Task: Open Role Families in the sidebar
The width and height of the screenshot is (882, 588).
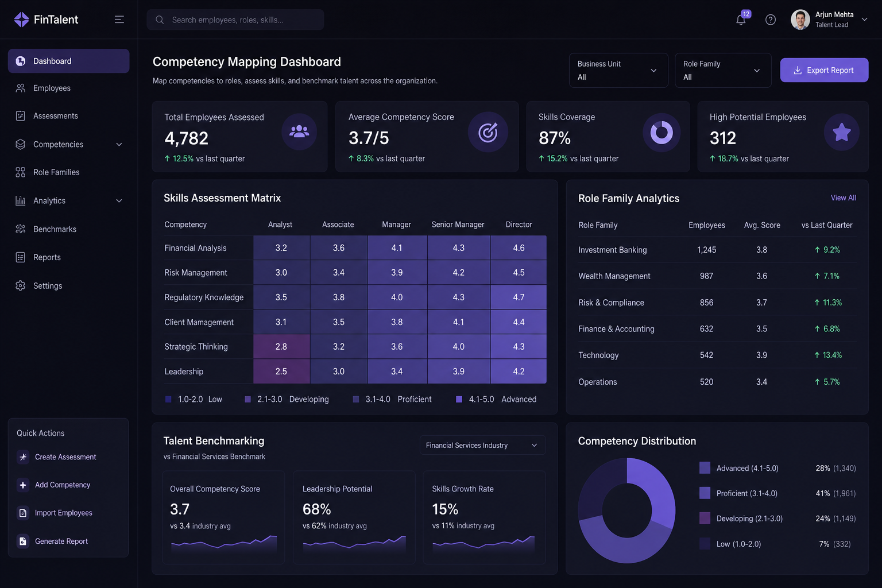Action: click(68, 172)
